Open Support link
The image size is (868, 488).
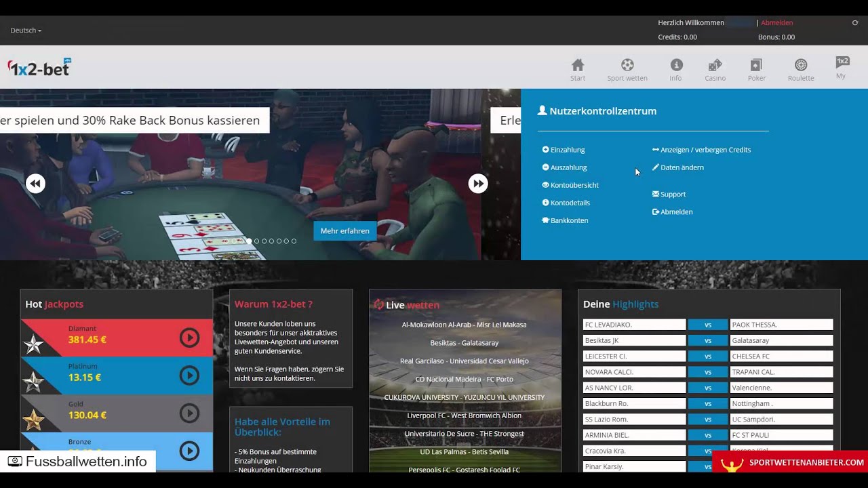(669, 194)
